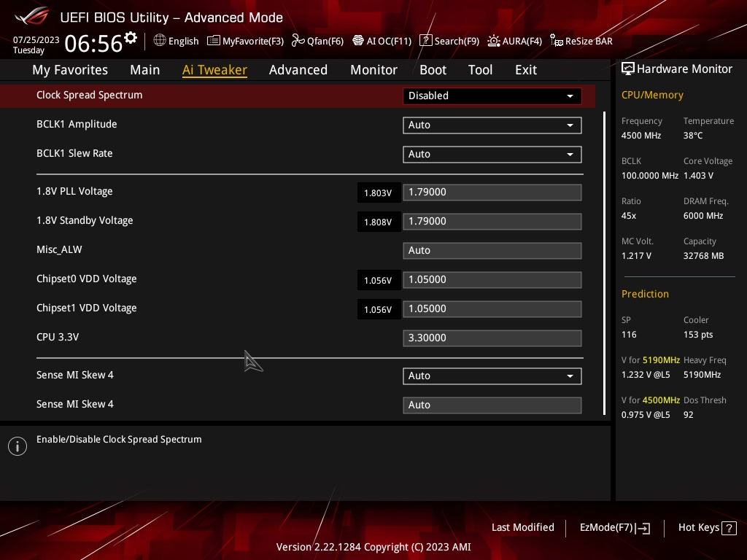Select Chipset1 1.056V reading

(379, 309)
